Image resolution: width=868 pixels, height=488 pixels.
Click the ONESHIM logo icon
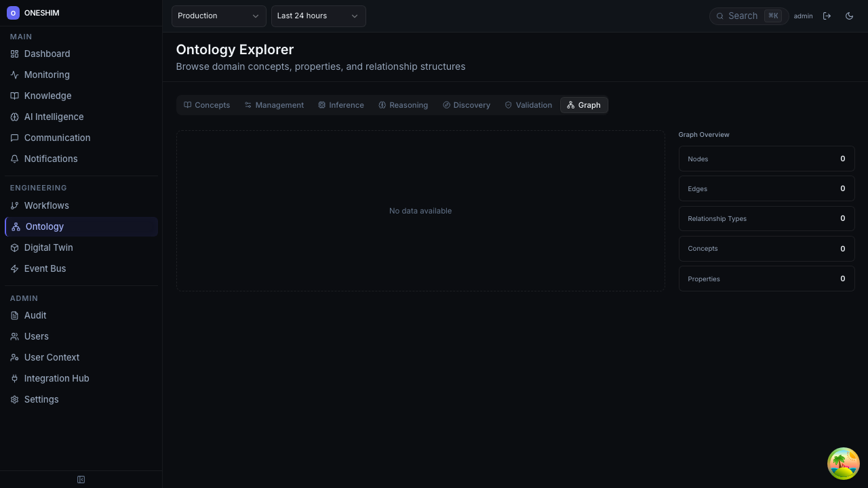(13, 13)
